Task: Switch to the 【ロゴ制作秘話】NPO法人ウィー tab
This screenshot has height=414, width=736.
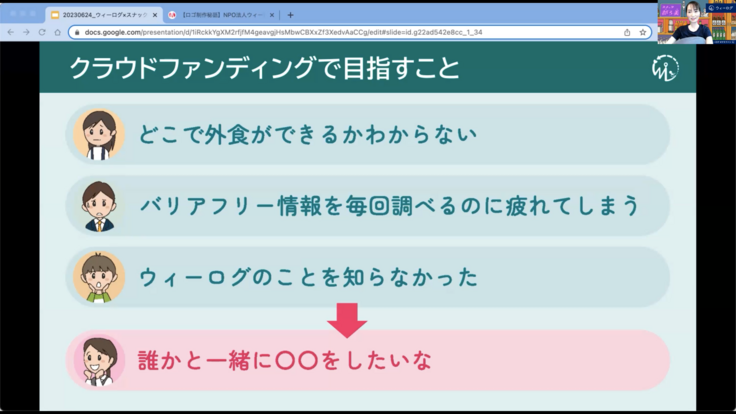Action: click(x=222, y=15)
